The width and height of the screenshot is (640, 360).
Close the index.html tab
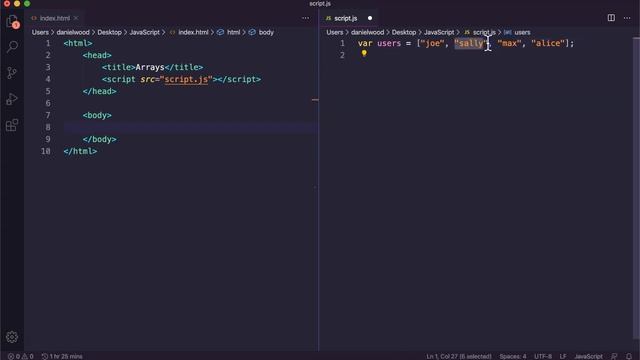(x=76, y=18)
